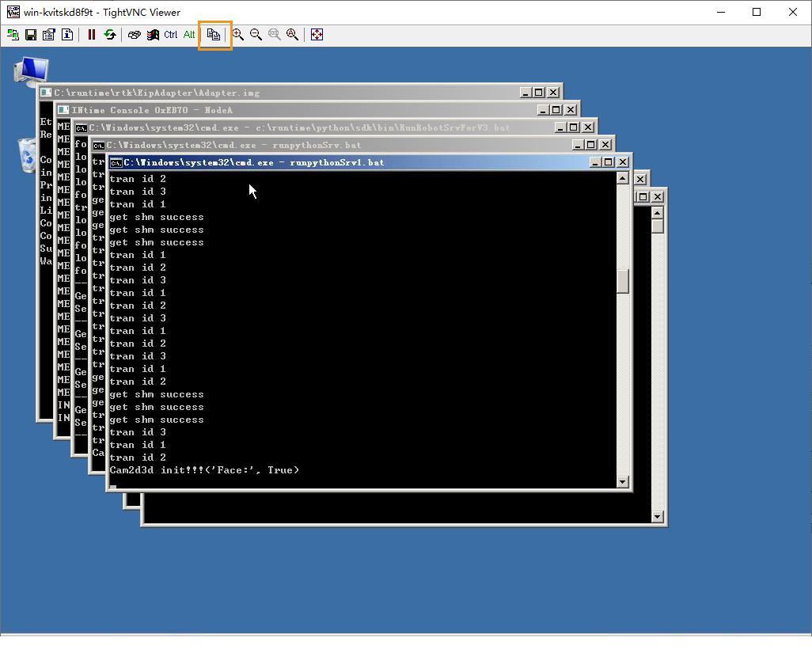The height and width of the screenshot is (657, 812).
Task: Show the Connection info toolbar icon
Action: tap(67, 35)
